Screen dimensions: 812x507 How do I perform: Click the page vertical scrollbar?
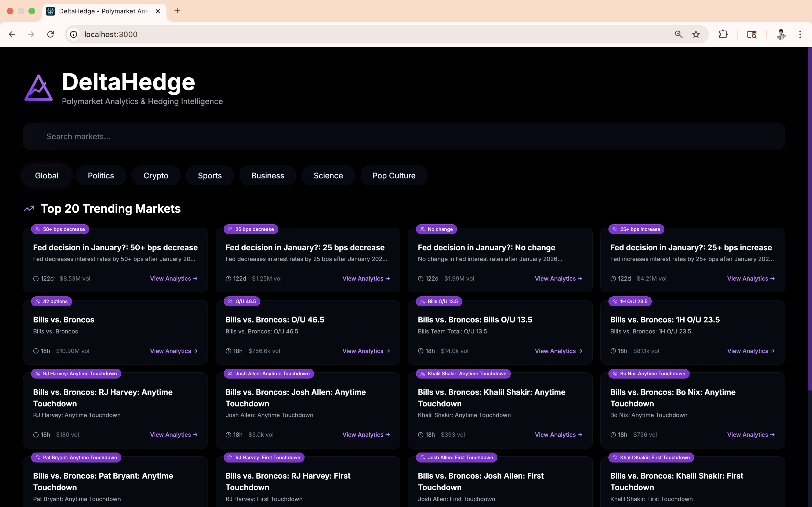coord(810,218)
